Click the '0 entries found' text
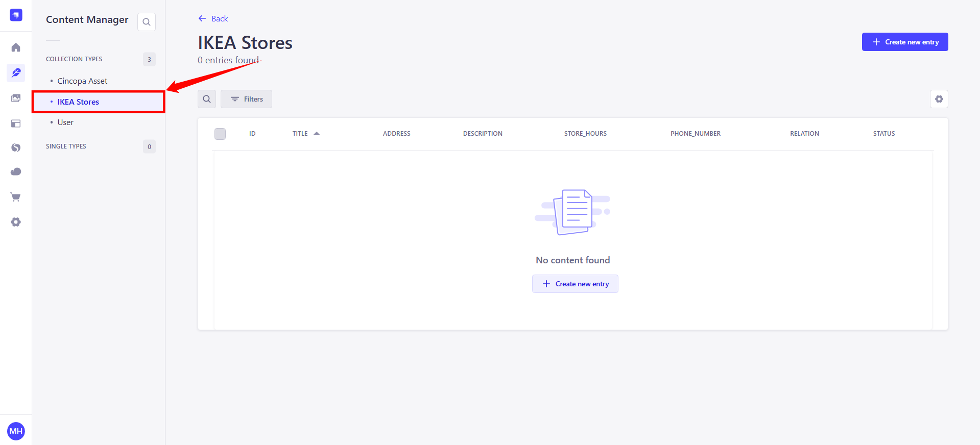Image resolution: width=980 pixels, height=445 pixels. click(x=228, y=60)
